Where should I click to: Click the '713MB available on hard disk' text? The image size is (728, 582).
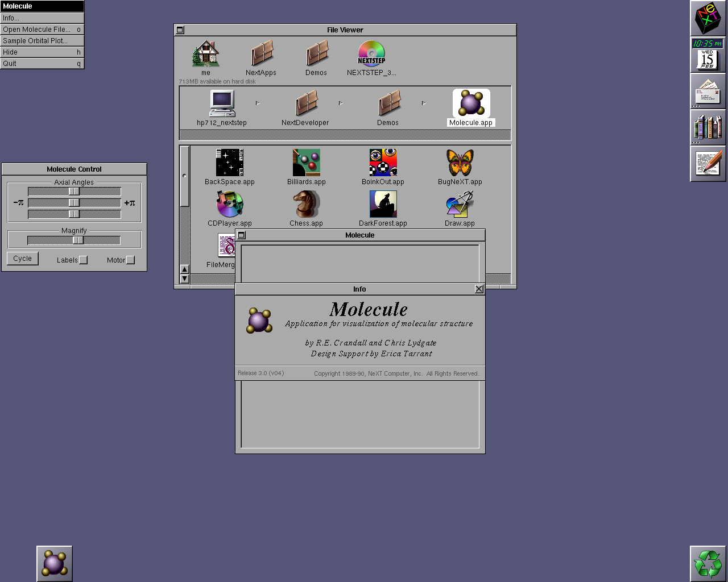point(217,82)
